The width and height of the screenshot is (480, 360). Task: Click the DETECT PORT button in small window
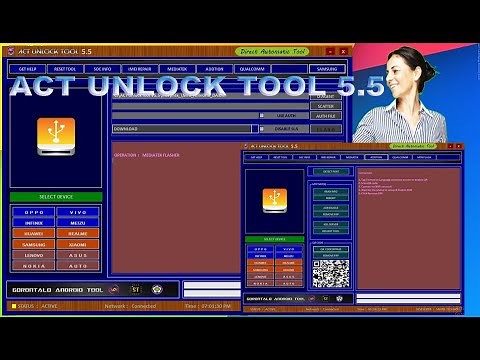tap(331, 171)
